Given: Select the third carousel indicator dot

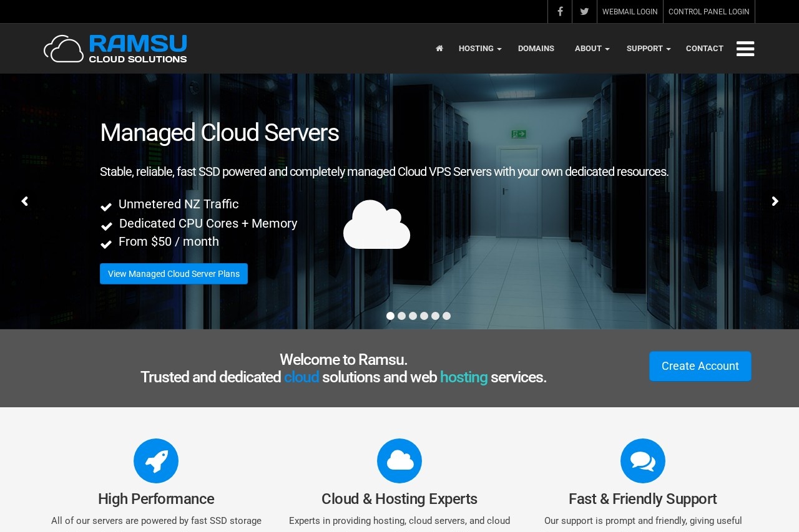Looking at the screenshot, I should 413,316.
